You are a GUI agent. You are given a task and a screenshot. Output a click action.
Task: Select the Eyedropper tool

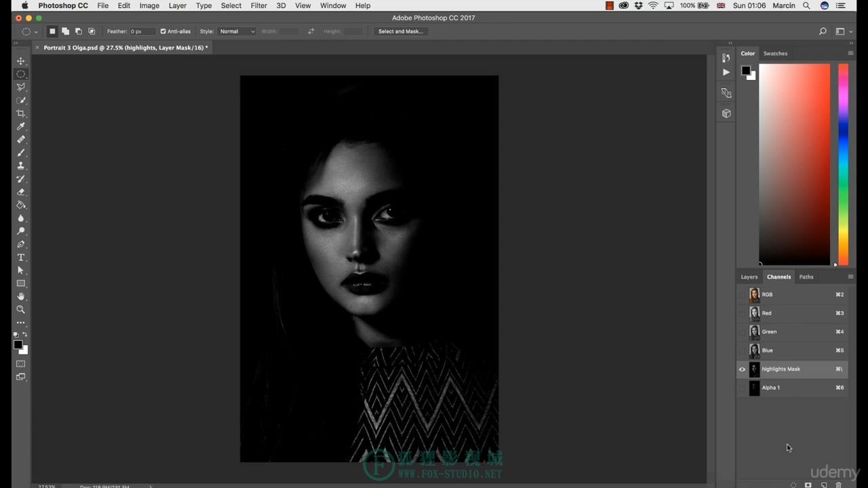tap(21, 127)
